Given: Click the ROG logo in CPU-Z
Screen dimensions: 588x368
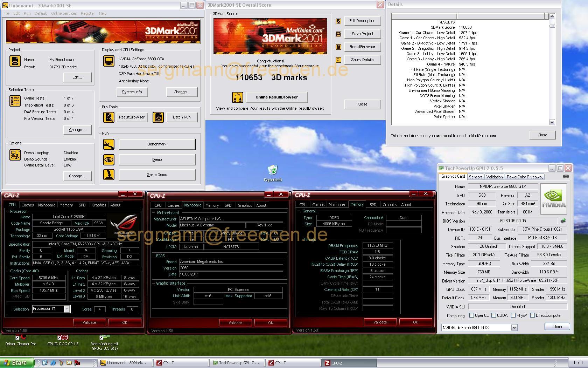Looking at the screenshot, I should click(x=124, y=226).
